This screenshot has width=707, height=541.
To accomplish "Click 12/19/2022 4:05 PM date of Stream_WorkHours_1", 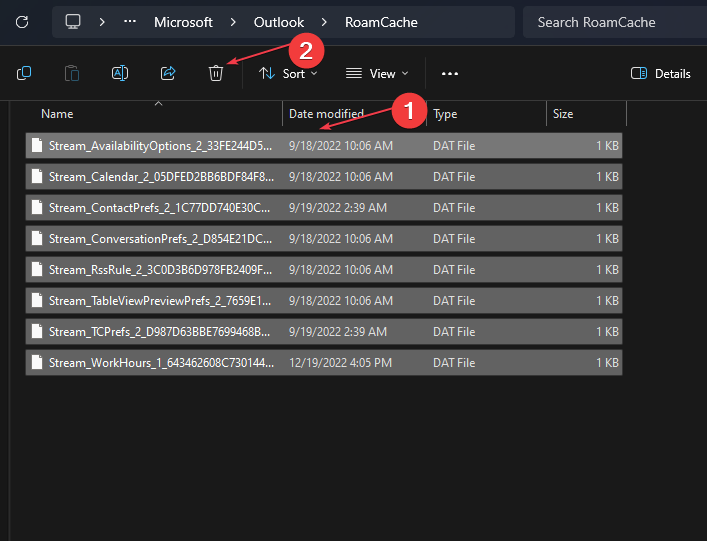I will (x=340, y=363).
